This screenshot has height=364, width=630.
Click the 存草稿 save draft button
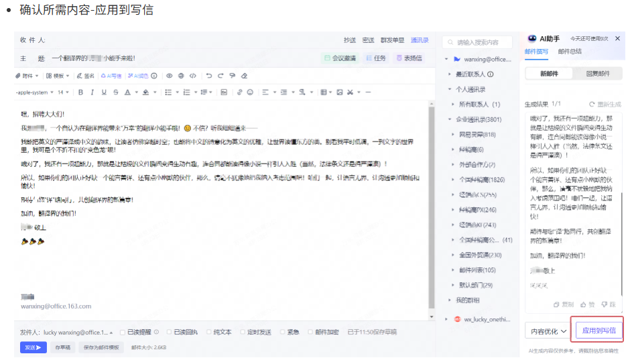tap(63, 347)
